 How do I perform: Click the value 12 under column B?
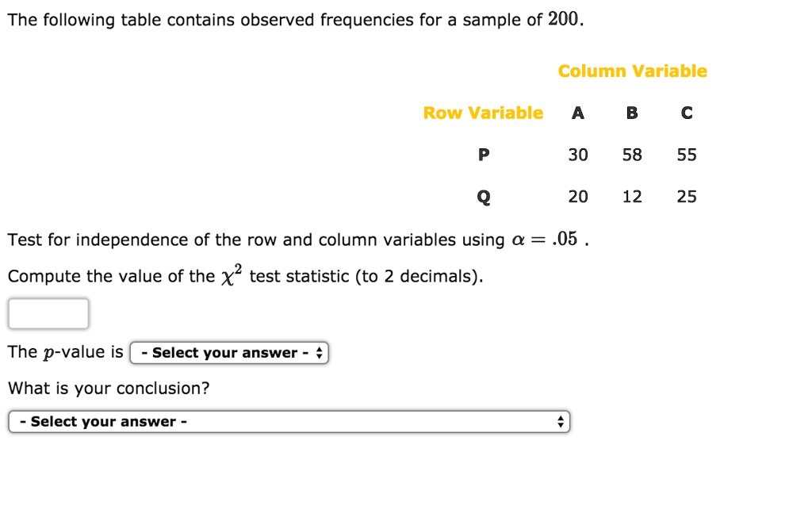(631, 197)
